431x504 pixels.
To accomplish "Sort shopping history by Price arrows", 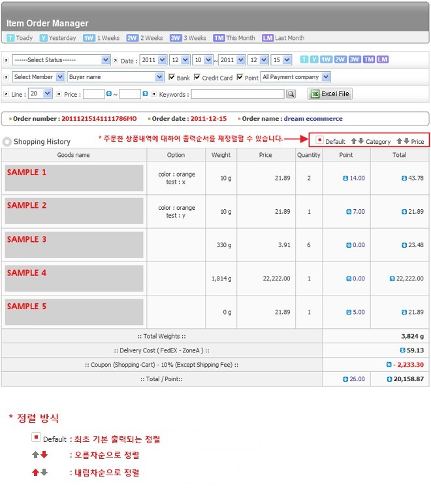I will 402,141.
